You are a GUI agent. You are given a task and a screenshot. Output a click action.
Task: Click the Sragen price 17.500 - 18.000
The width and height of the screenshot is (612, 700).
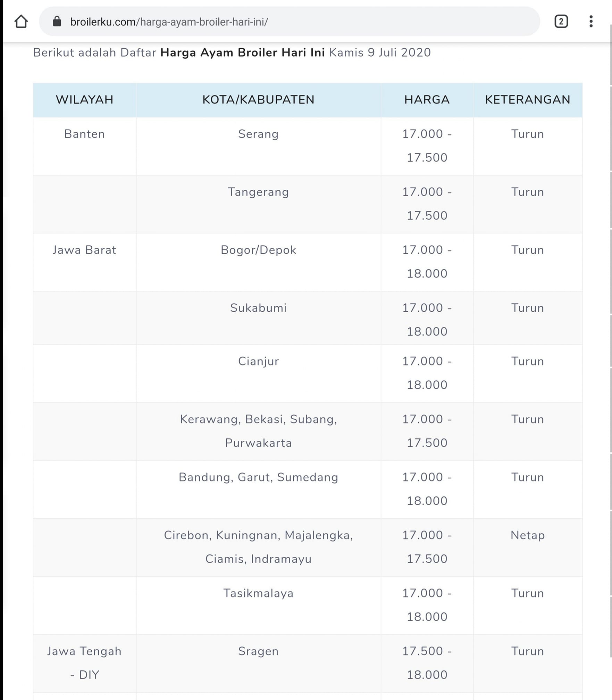click(427, 663)
